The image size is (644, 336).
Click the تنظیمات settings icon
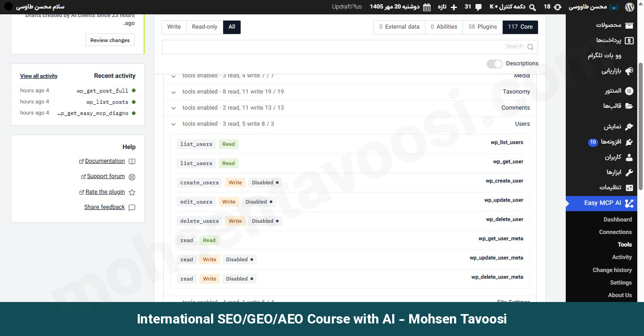(x=629, y=187)
